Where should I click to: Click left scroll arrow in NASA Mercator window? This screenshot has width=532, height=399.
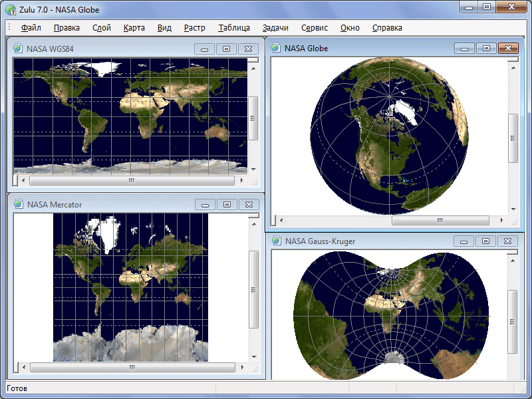[23, 367]
